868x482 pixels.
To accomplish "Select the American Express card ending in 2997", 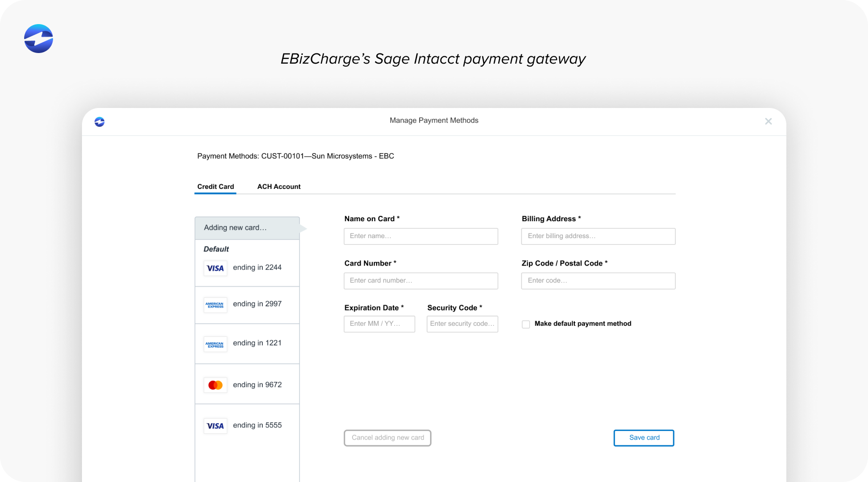I will 247,304.
